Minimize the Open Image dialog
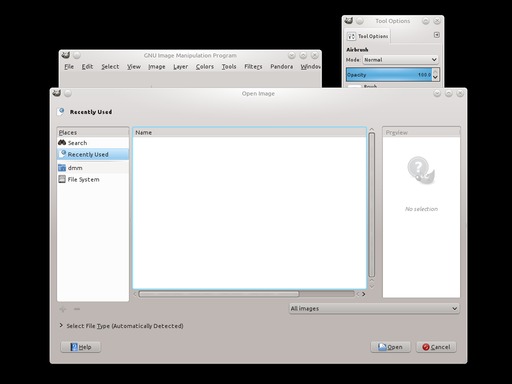The image size is (512, 384). click(437, 94)
